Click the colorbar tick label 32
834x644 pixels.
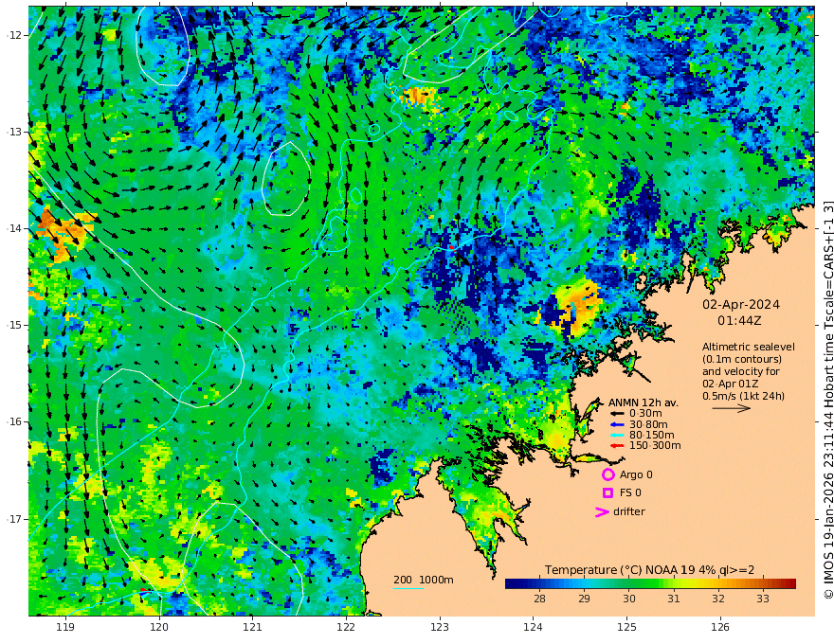(718, 599)
